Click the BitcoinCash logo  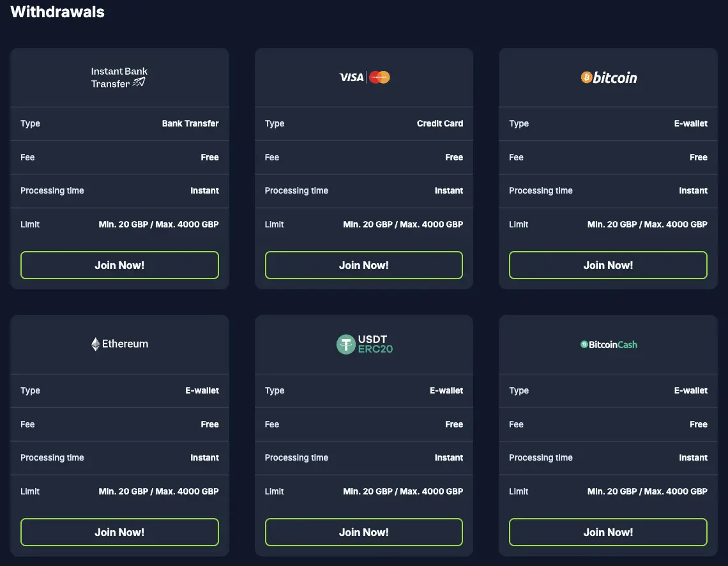(609, 344)
